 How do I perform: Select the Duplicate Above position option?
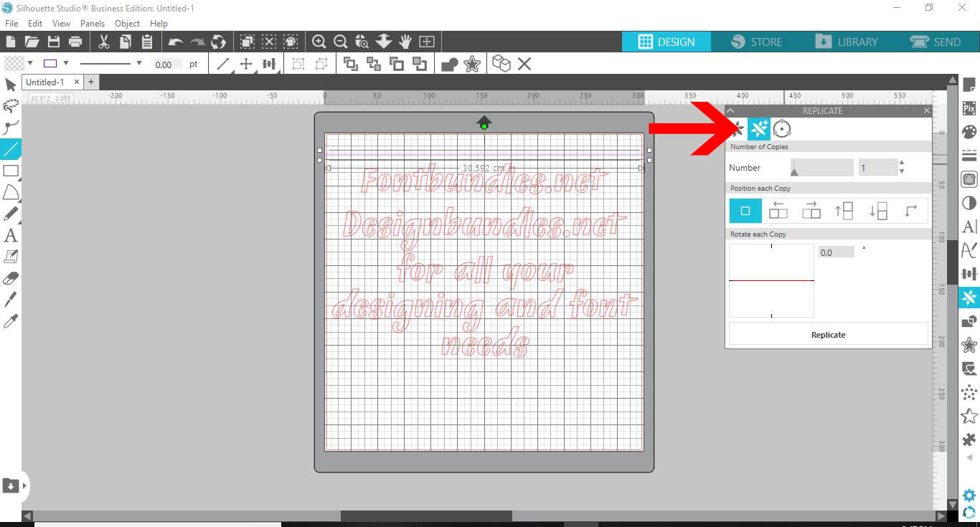(x=844, y=211)
